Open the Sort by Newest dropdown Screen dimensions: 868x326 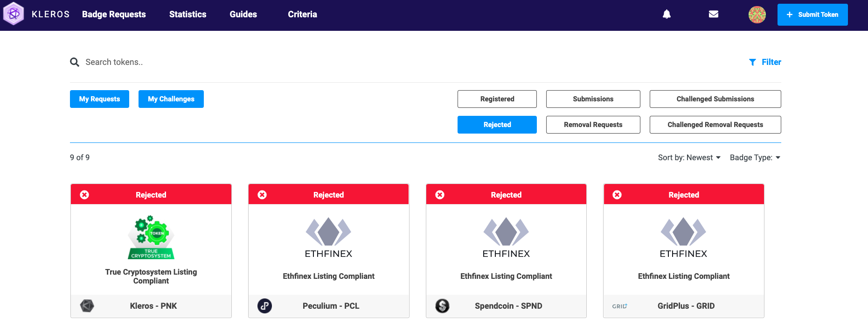pyautogui.click(x=689, y=157)
